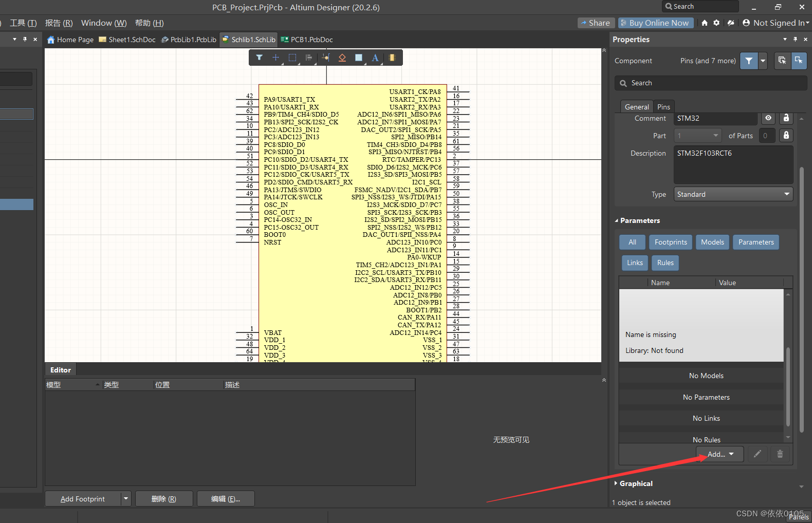
Task: Toggle the Links filter button
Action: coord(635,263)
